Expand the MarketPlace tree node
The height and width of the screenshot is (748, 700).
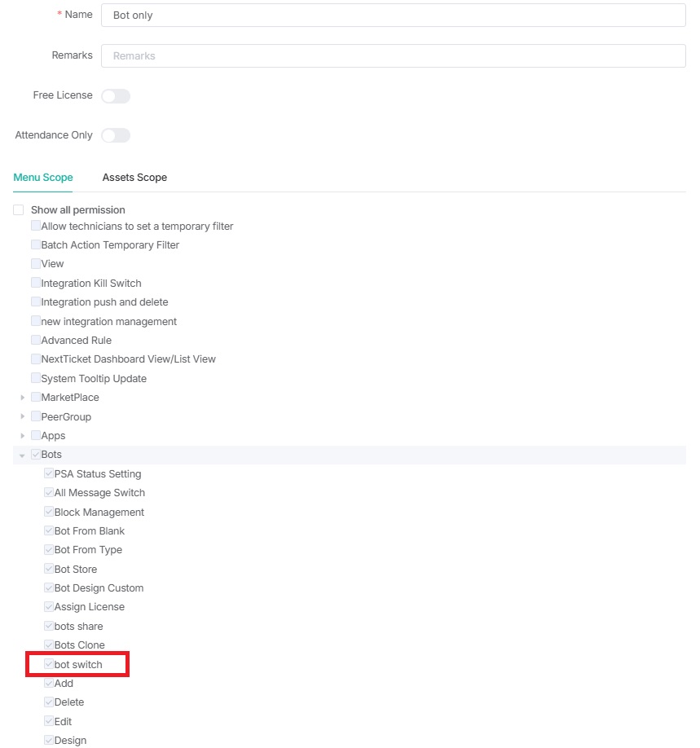pyautogui.click(x=23, y=398)
